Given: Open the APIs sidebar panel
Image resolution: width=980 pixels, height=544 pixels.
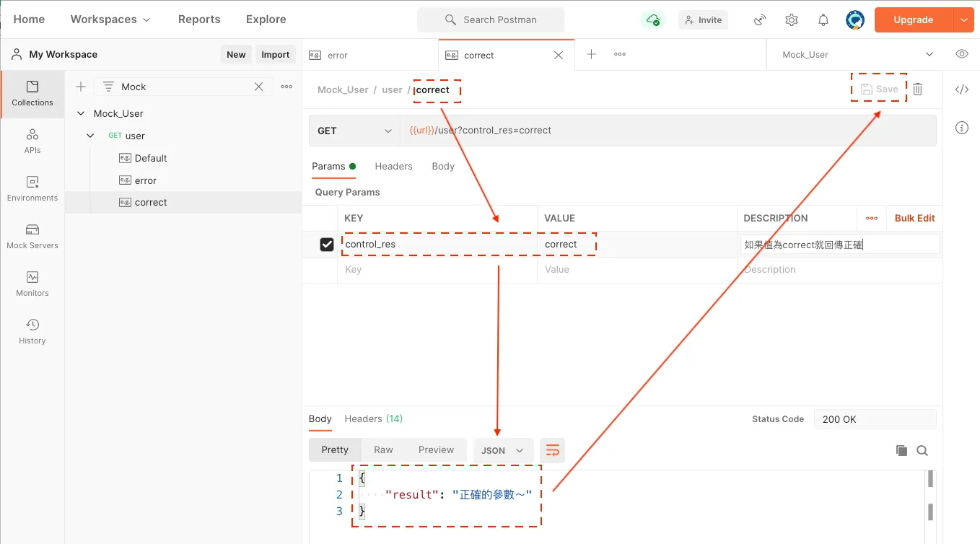Looking at the screenshot, I should pyautogui.click(x=32, y=141).
